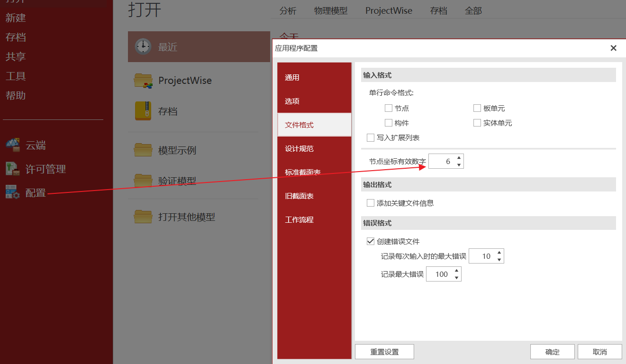Open the 设计规范 settings tab
This screenshot has height=364, width=626.
pyautogui.click(x=314, y=149)
